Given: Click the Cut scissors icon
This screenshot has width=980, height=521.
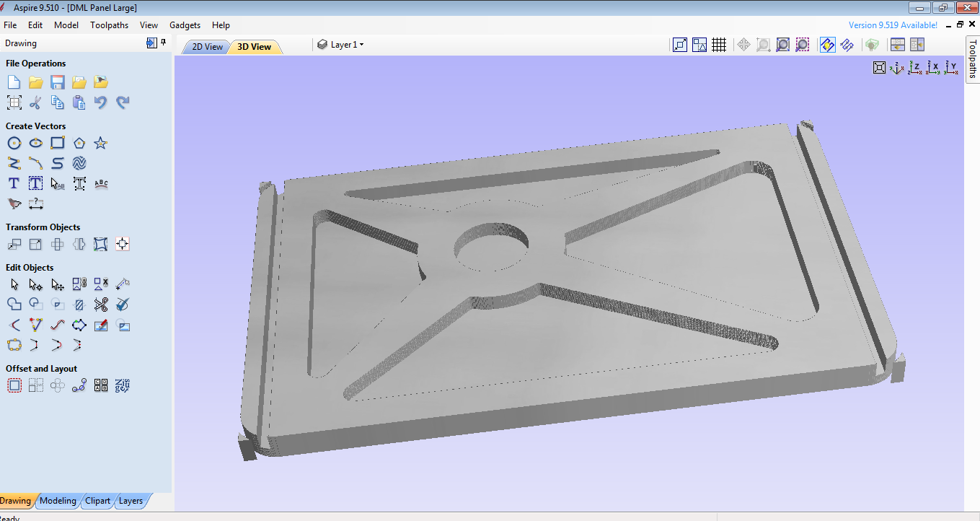Looking at the screenshot, I should 35,102.
